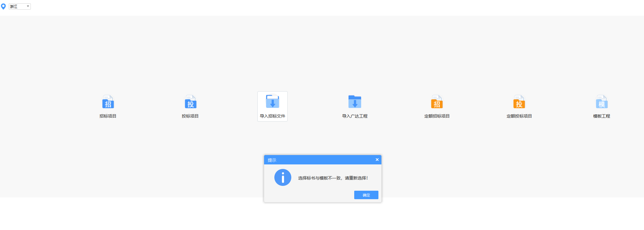
Task: Click the 投标项目 label text
Action: (x=190, y=116)
